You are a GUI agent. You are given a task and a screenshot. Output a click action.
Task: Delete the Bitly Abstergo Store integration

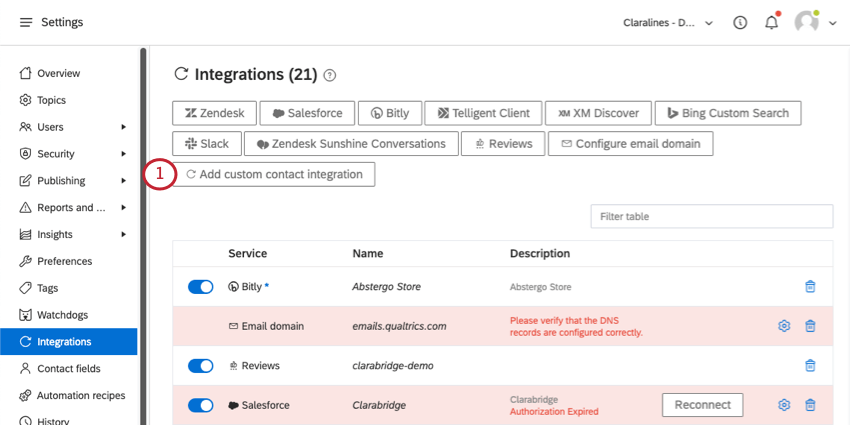(x=810, y=286)
